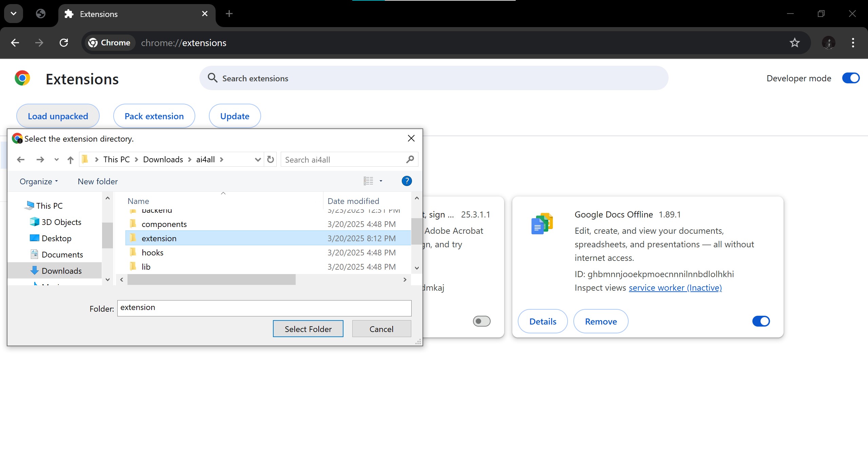Select Desktop in the navigation tree
The image size is (868, 456).
[x=56, y=238]
